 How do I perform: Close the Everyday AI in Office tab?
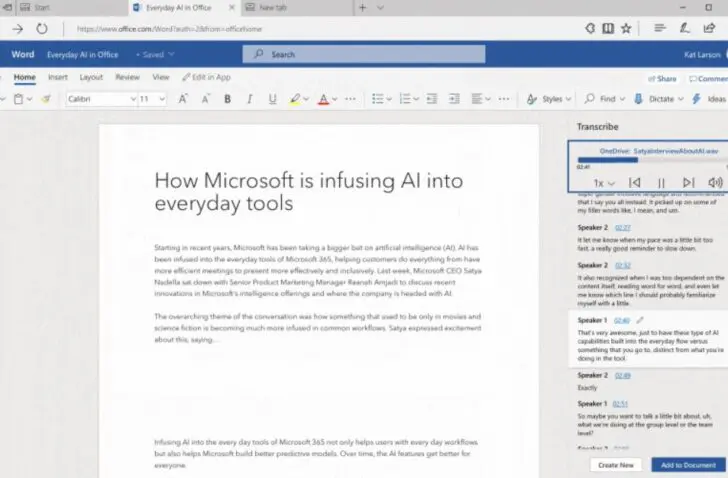[x=232, y=7]
